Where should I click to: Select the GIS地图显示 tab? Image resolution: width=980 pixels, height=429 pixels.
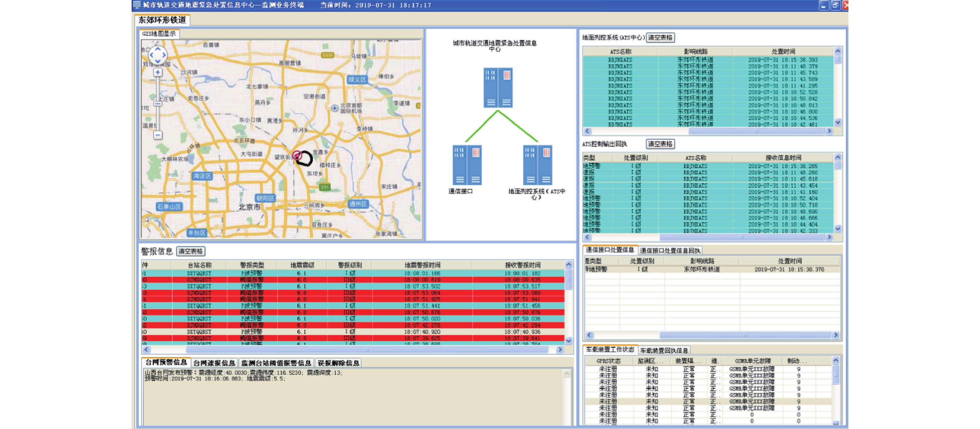tap(159, 34)
